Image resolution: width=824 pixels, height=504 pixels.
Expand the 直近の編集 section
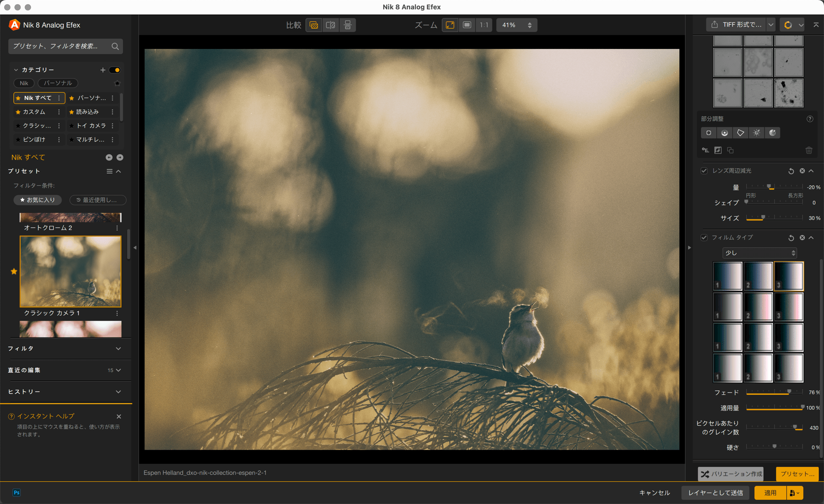(119, 370)
